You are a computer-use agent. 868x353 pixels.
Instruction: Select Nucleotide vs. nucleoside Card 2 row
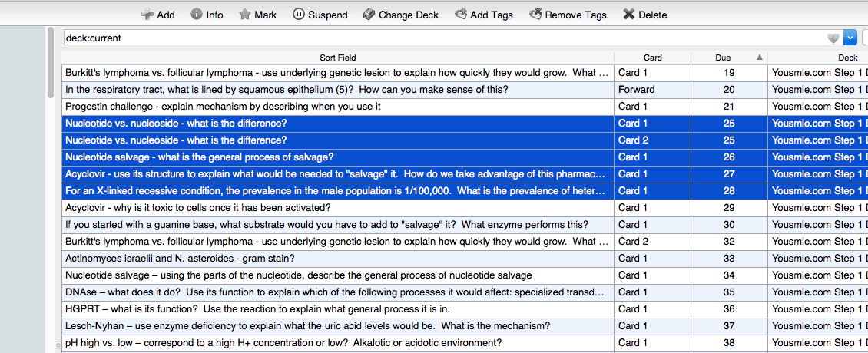click(x=465, y=140)
